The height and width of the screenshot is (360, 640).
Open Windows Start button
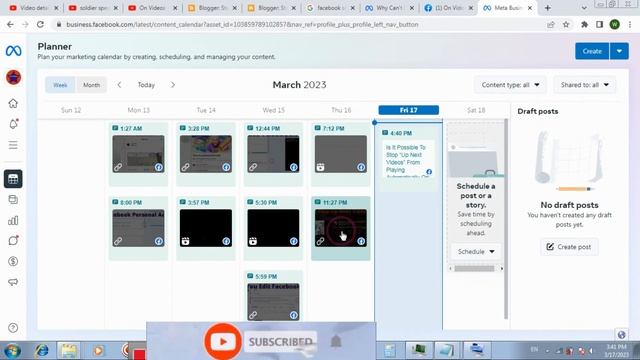click(12, 351)
